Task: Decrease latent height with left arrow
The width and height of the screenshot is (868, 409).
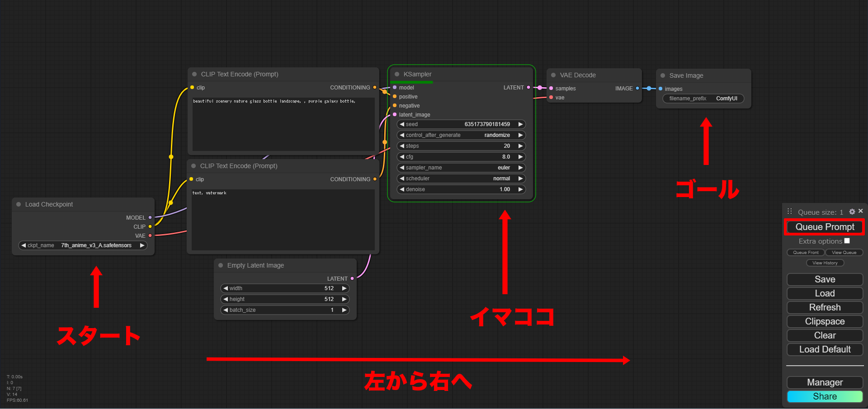Action: (x=226, y=299)
